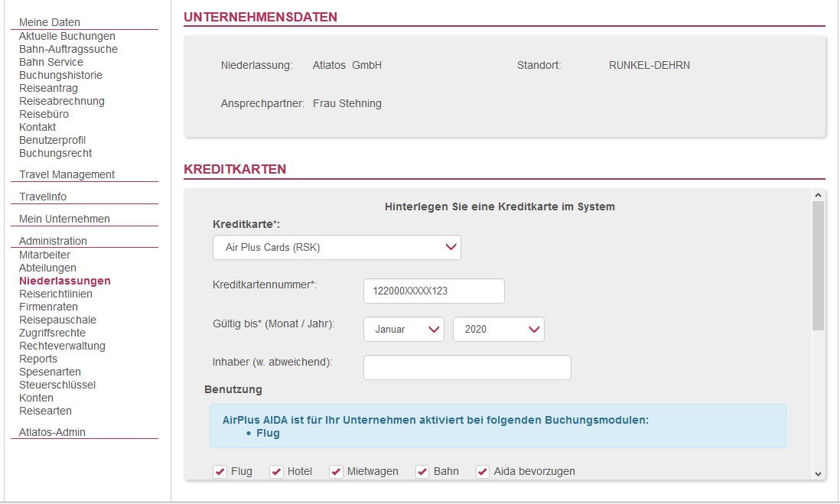The height and width of the screenshot is (504, 840).
Task: Open Reisepauschale
Action: point(58,320)
